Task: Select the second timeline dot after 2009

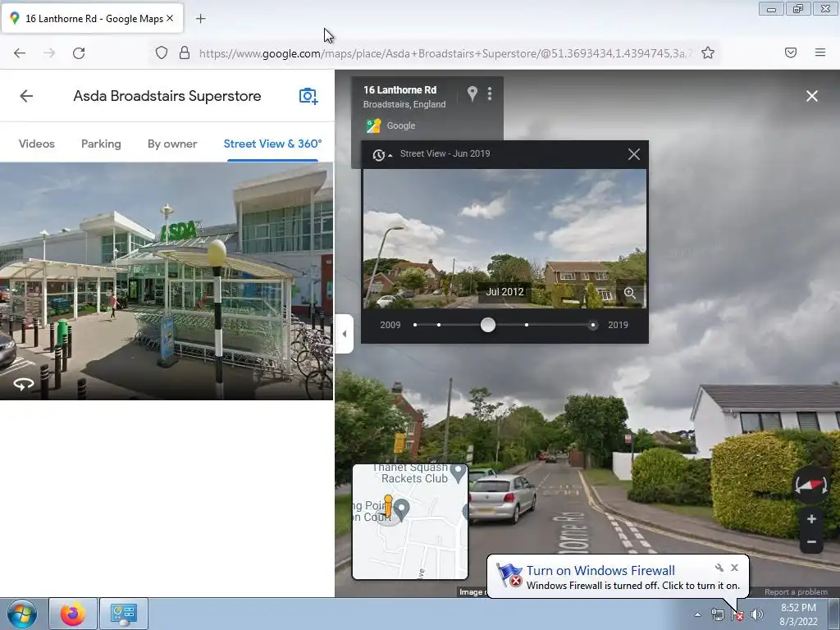Action: pyautogui.click(x=439, y=325)
